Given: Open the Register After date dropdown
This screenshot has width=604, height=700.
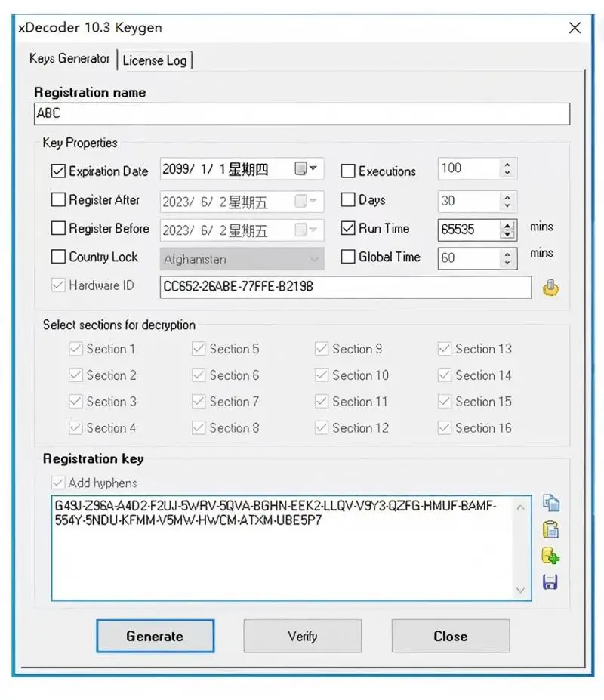Looking at the screenshot, I should coord(307,201).
